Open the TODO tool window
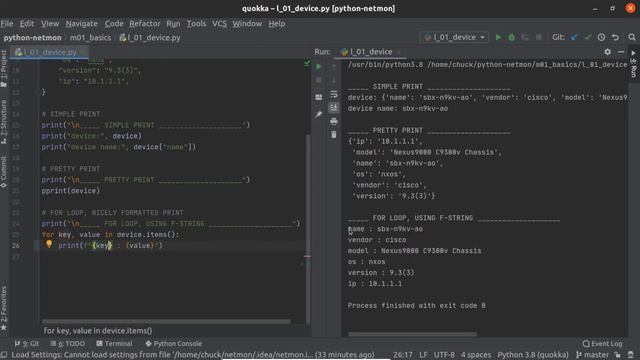 (x=68, y=344)
